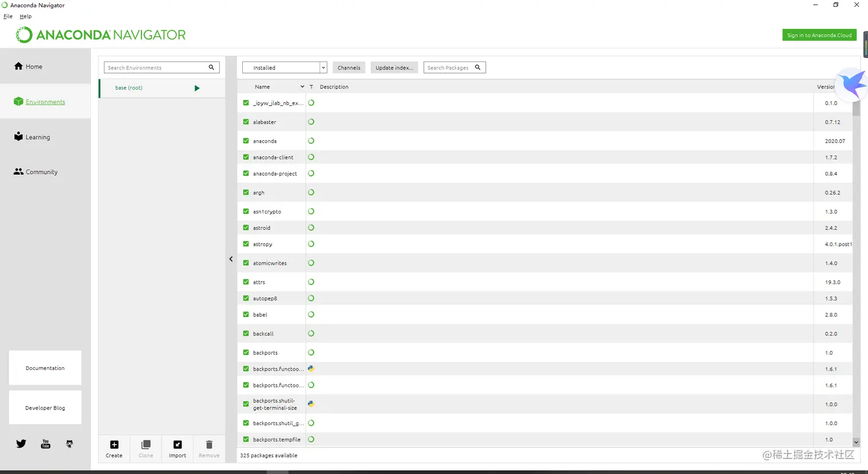Toggle the asn1crypto checkbox
The image size is (868, 474).
tap(246, 211)
